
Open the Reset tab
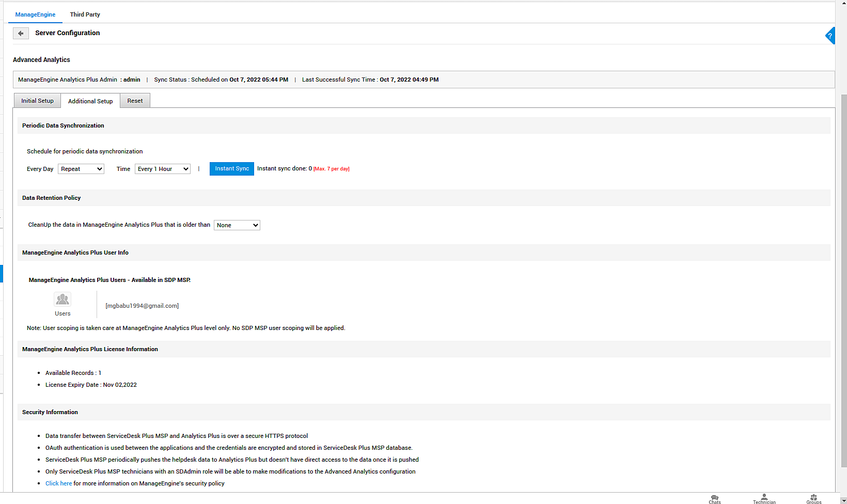click(x=135, y=101)
